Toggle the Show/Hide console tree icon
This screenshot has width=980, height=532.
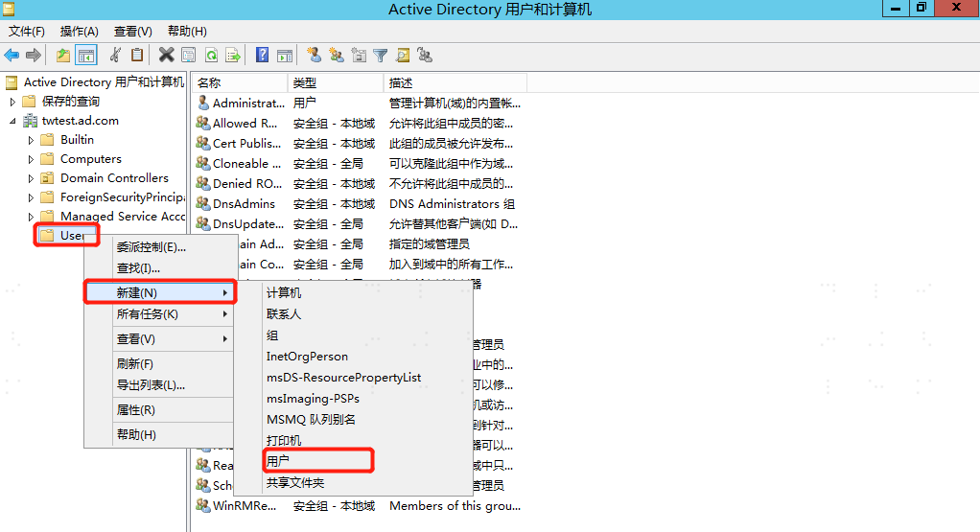pyautogui.click(x=86, y=56)
